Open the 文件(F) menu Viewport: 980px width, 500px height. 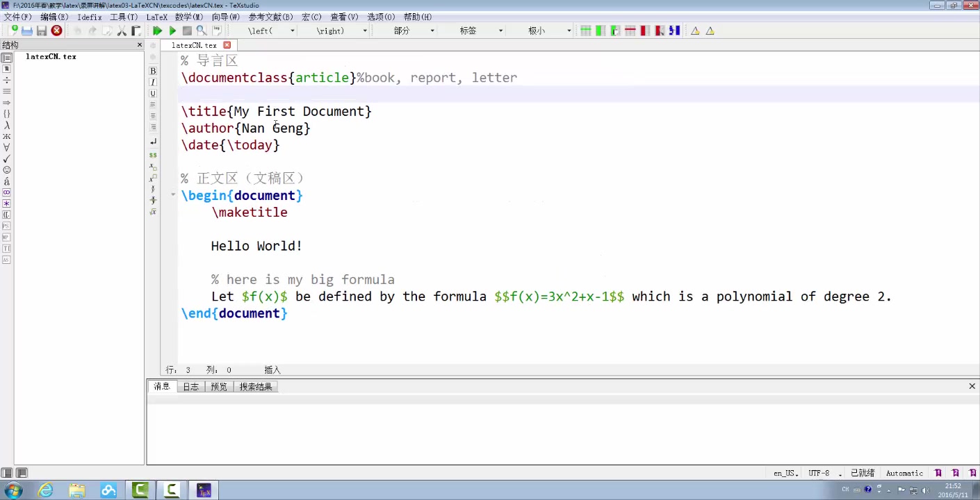[x=17, y=17]
